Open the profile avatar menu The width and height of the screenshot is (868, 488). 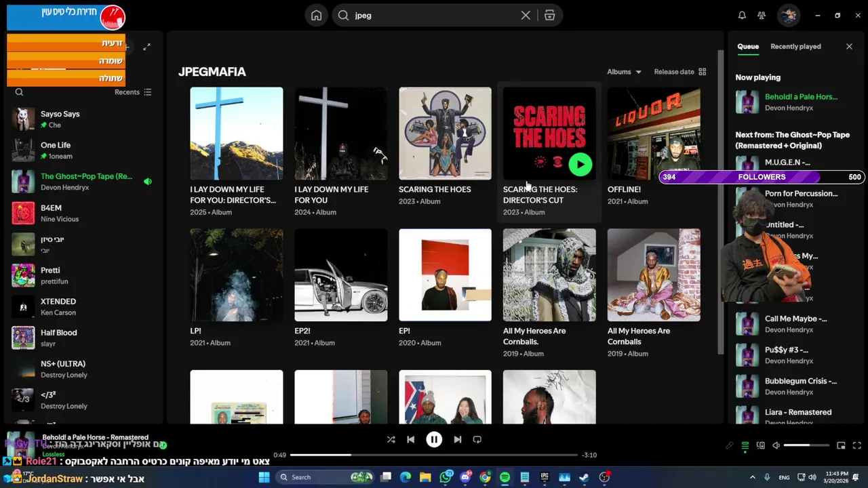pos(788,15)
